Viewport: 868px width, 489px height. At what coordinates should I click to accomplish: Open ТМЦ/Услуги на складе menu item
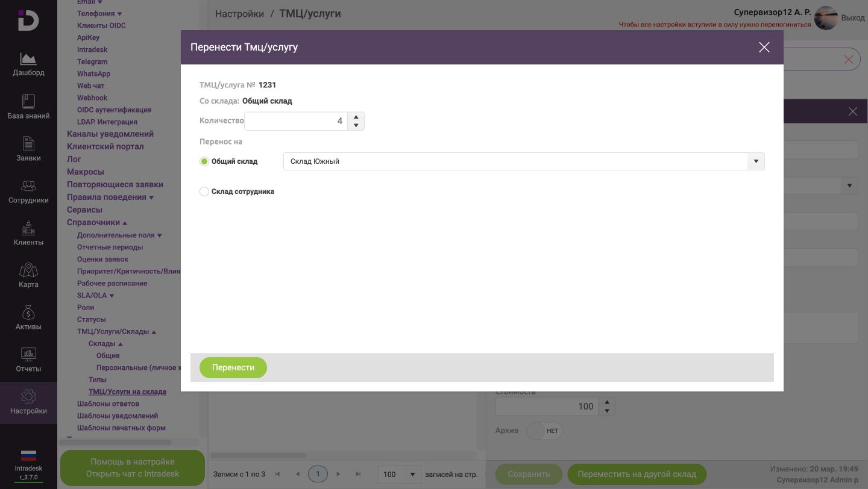pos(127,391)
